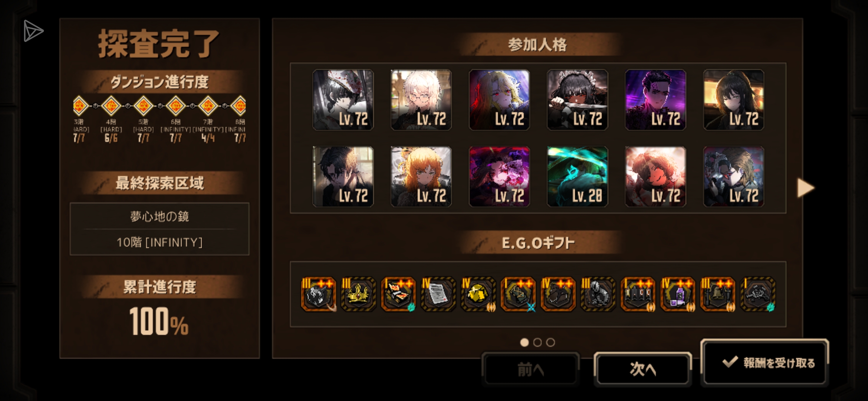Click the paper plane icon at top left
868x401 pixels.
click(33, 31)
